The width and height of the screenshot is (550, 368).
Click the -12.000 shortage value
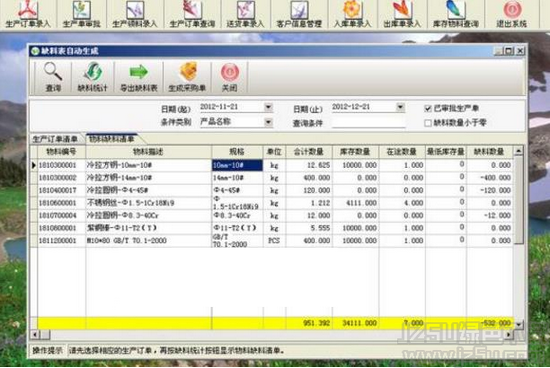[497, 215]
